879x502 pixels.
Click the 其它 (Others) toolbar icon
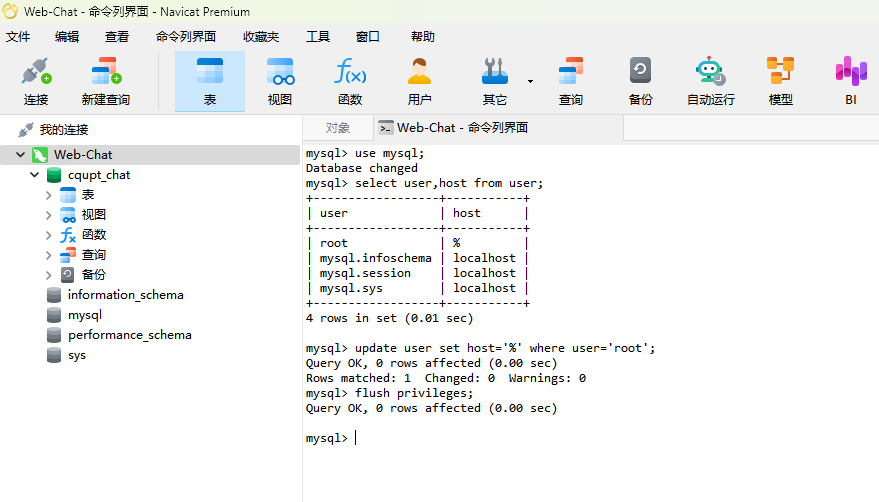coord(494,81)
